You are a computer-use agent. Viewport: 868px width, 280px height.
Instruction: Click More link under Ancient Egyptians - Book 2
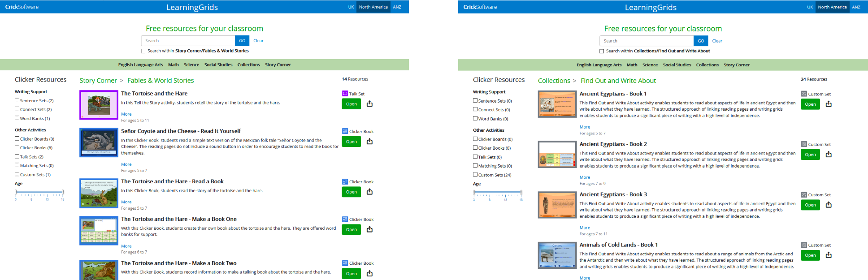pyautogui.click(x=585, y=177)
